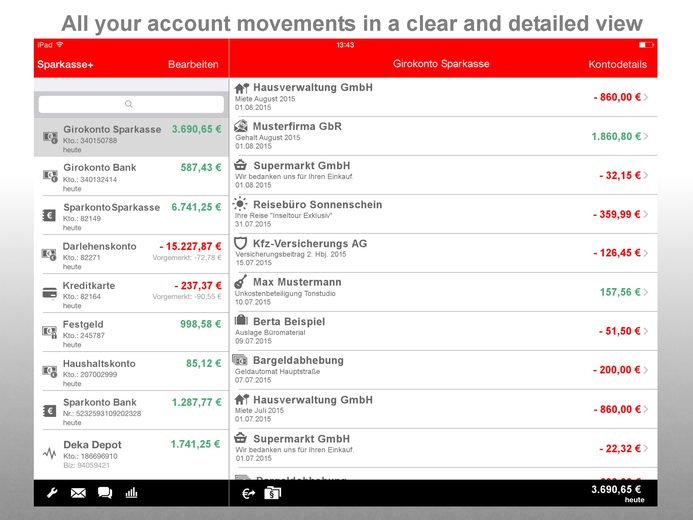This screenshot has width=693, height=520.
Task: Tap Girokonto Sparkasse account icon
Action: pos(50,137)
